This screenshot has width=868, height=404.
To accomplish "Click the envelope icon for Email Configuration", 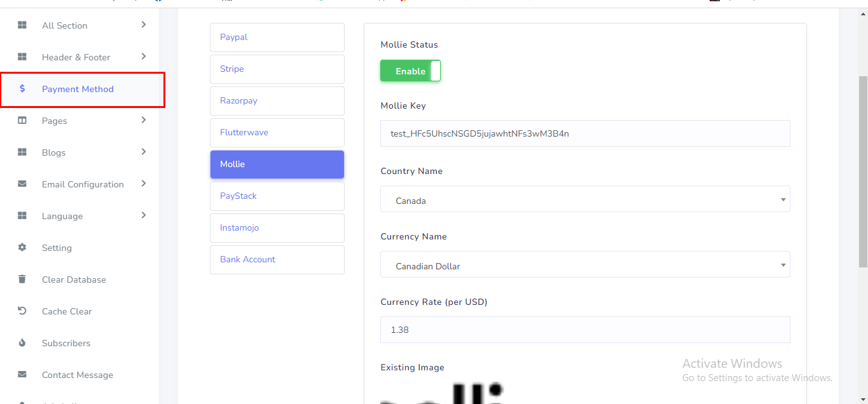I will pos(22,184).
